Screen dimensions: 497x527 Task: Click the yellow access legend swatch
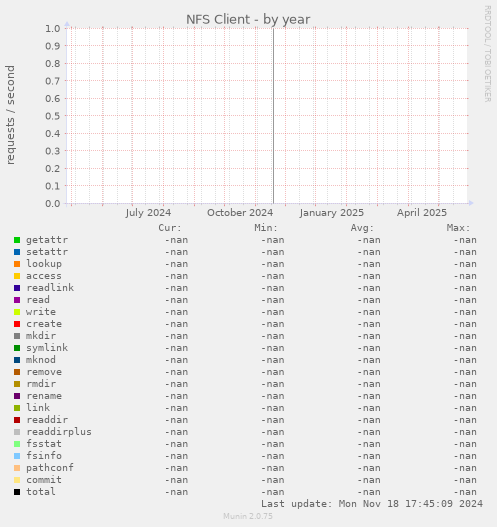[17, 276]
